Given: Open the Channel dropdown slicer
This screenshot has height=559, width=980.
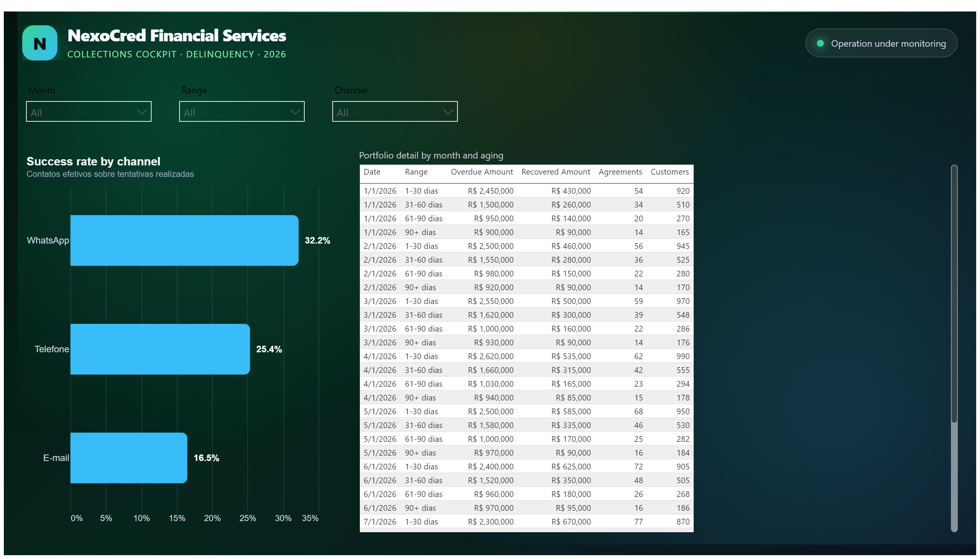Looking at the screenshot, I should pos(395,112).
